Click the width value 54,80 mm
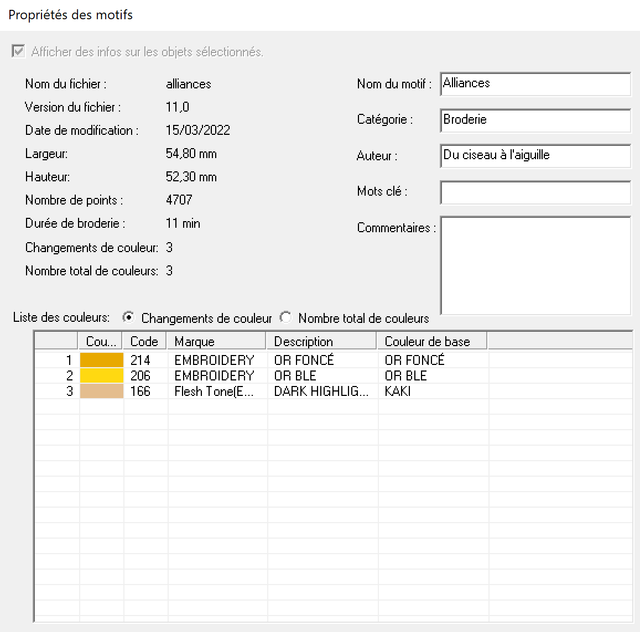 191,154
